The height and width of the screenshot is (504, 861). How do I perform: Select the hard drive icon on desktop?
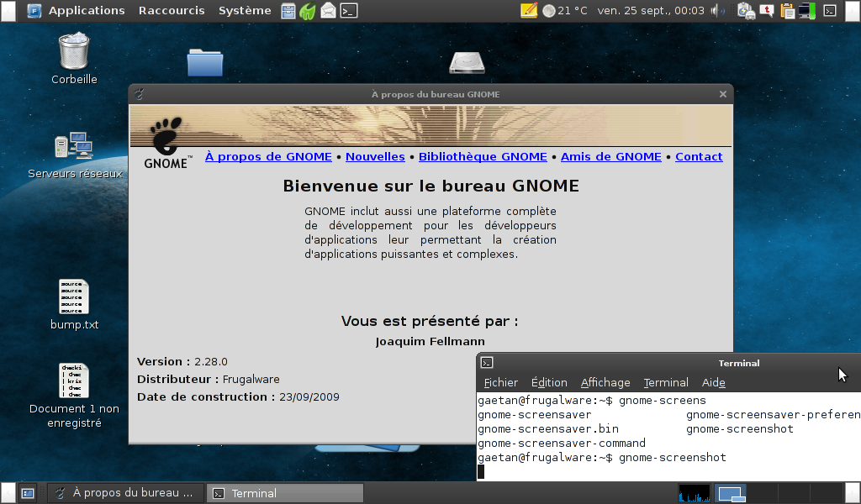467,62
